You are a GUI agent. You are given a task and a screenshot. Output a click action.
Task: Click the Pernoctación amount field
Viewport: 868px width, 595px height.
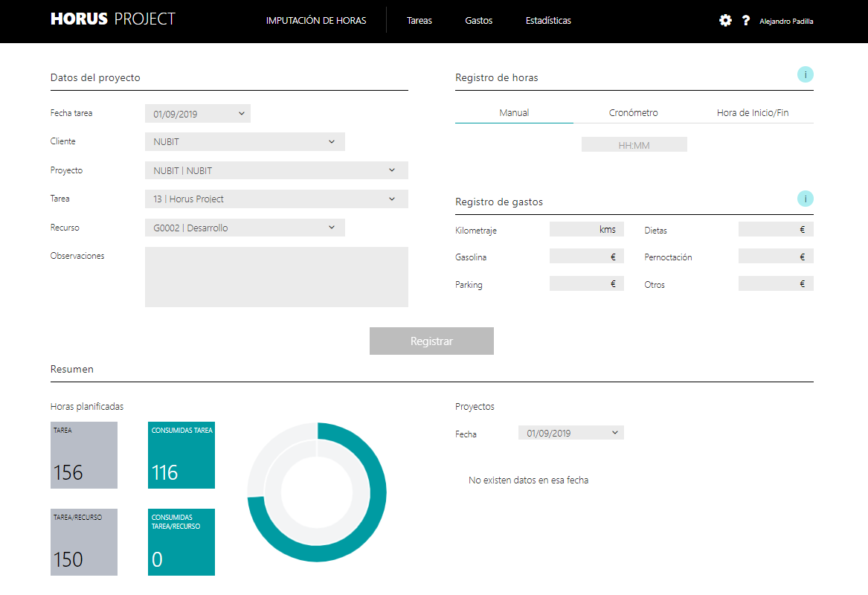tap(776, 257)
